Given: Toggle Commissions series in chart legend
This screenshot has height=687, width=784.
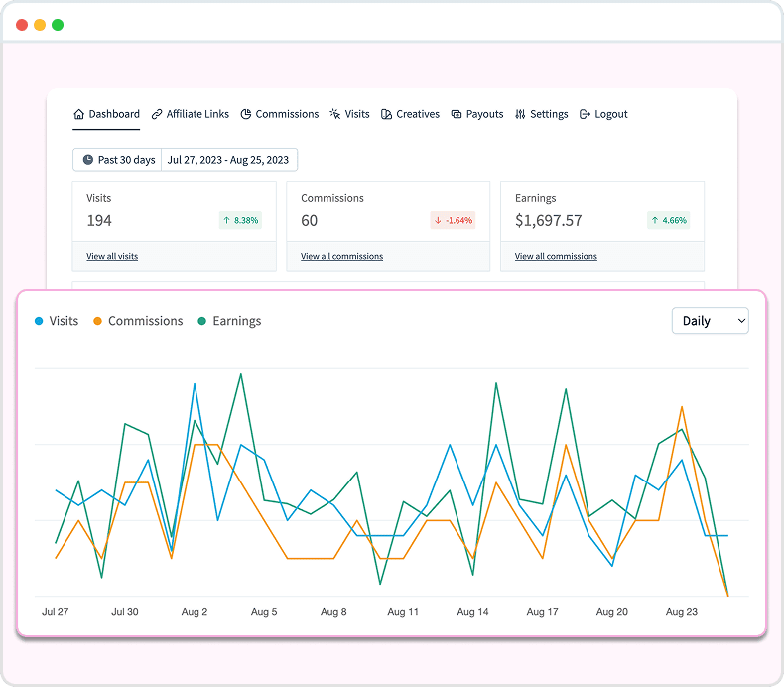Looking at the screenshot, I should coord(145,321).
